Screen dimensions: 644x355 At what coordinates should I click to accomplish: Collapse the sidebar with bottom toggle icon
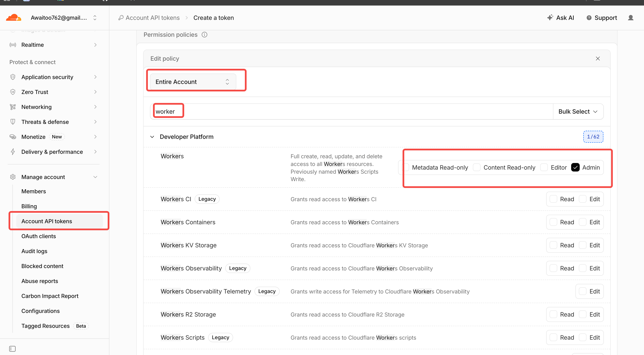pyautogui.click(x=12, y=349)
